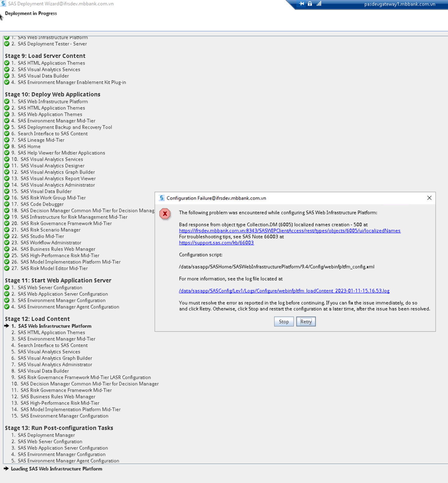Close the Configuration Failure dialog
This screenshot has width=448, height=483.
coord(429,198)
